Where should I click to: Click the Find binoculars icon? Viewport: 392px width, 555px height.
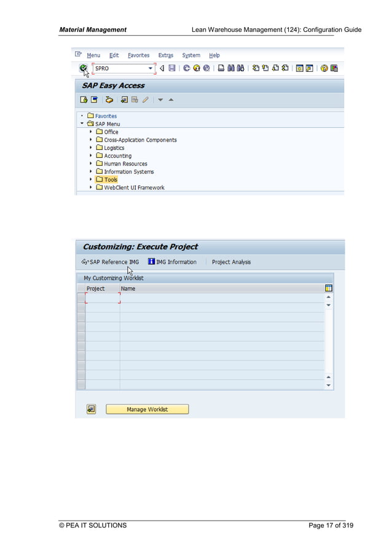click(230, 68)
